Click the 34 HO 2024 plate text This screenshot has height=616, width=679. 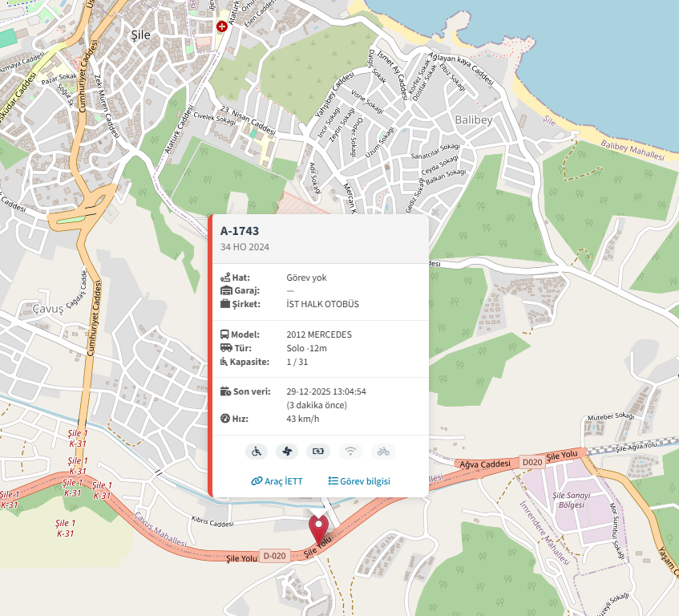pos(245,247)
